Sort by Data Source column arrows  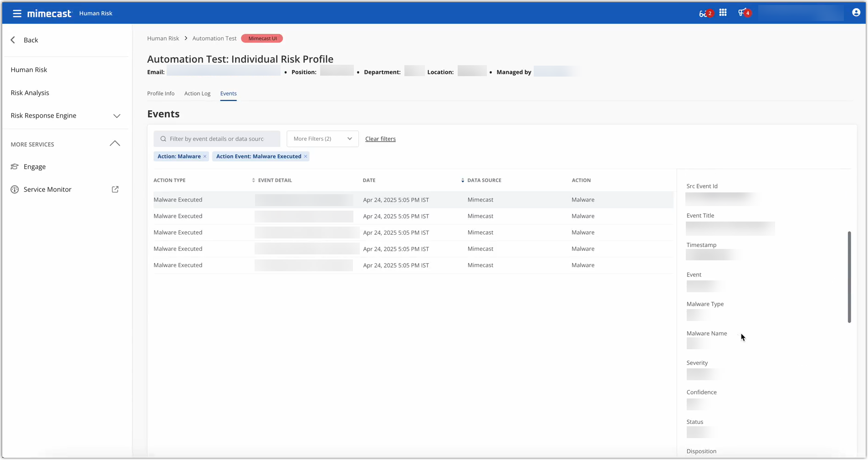coord(463,181)
